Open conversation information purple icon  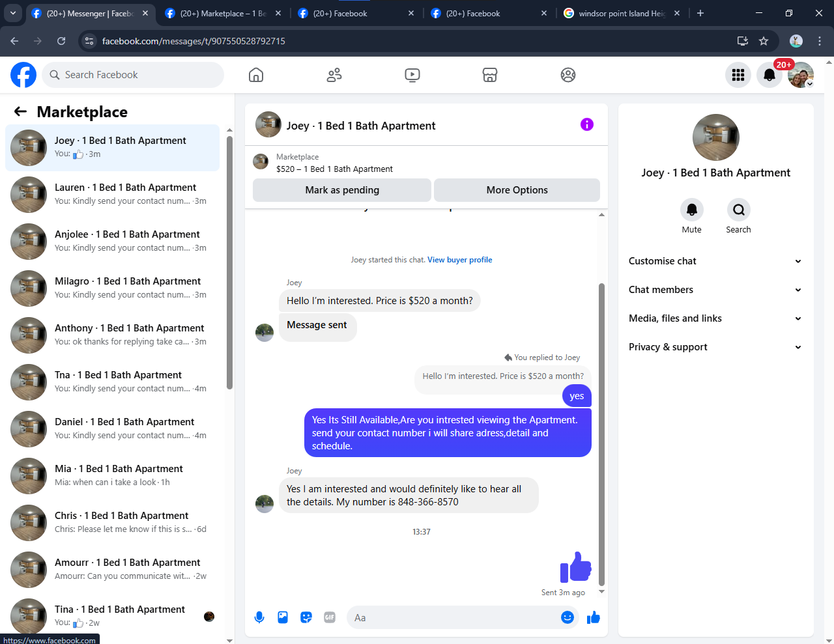click(587, 124)
